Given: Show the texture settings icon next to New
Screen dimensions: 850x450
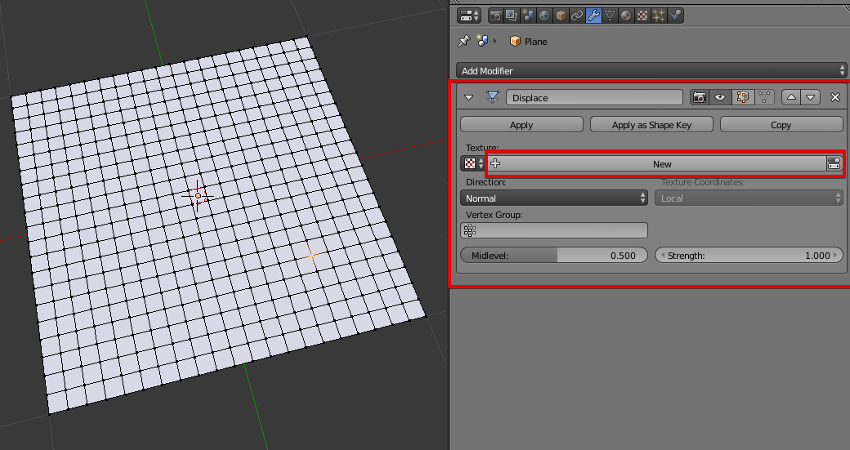Looking at the screenshot, I should tap(833, 164).
